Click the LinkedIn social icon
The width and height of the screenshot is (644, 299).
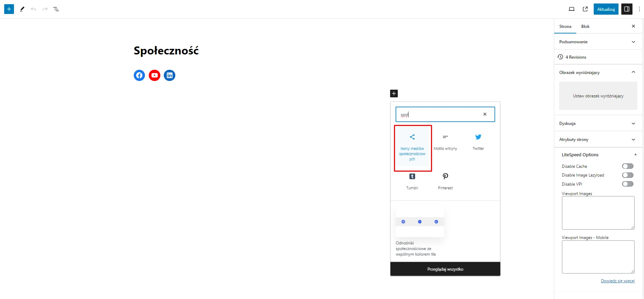tap(170, 75)
